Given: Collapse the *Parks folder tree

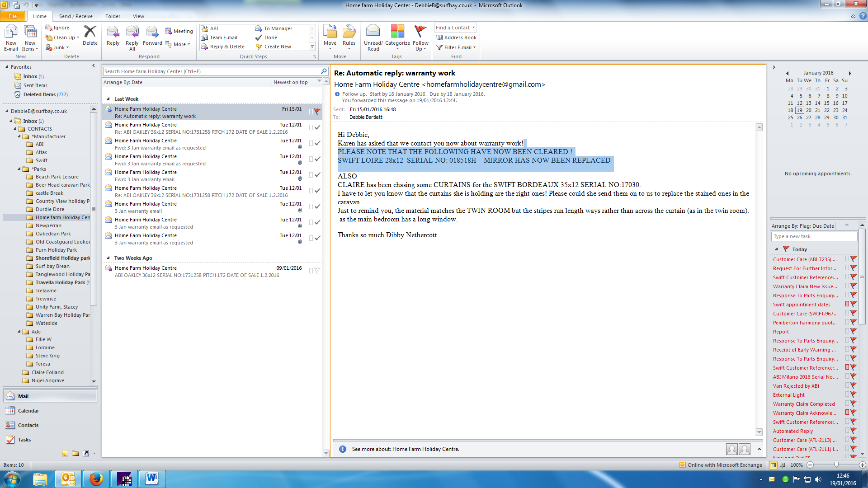Looking at the screenshot, I should (19, 169).
